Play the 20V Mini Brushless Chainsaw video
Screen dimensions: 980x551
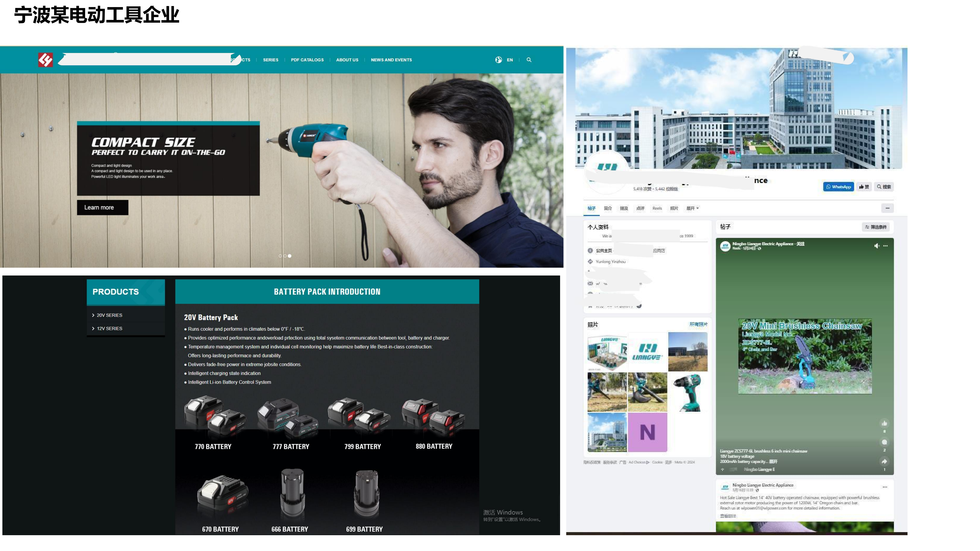click(x=805, y=356)
